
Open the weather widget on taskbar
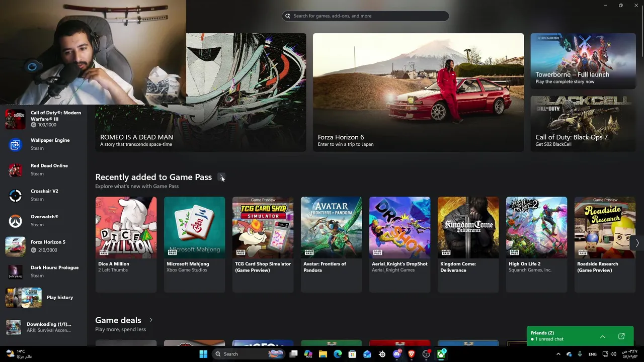point(19,354)
